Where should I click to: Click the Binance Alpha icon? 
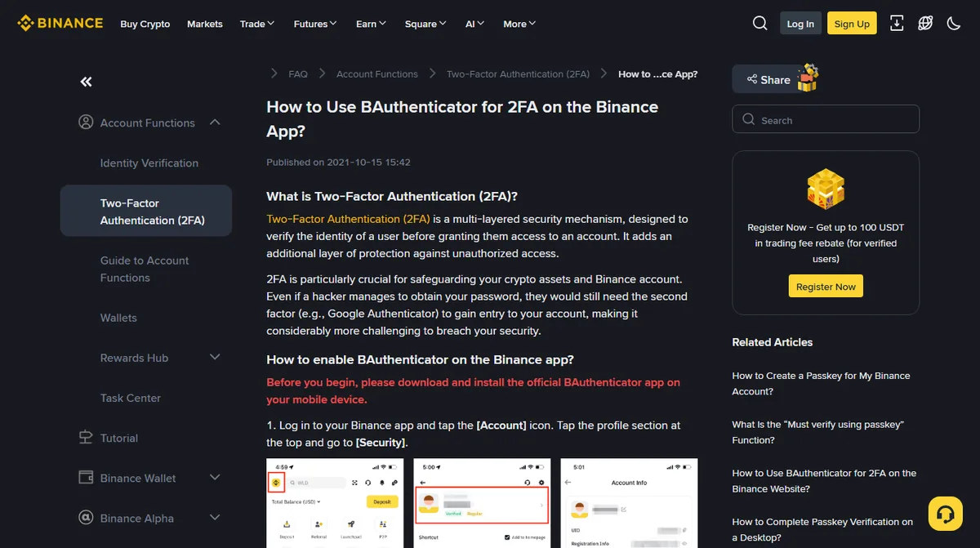[x=86, y=518]
